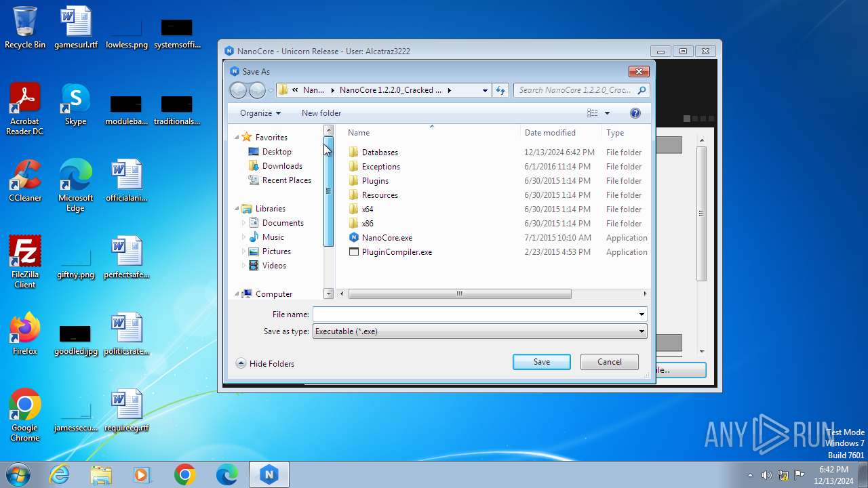868x488 pixels.
Task: Expand the Music library node
Action: 244,237
